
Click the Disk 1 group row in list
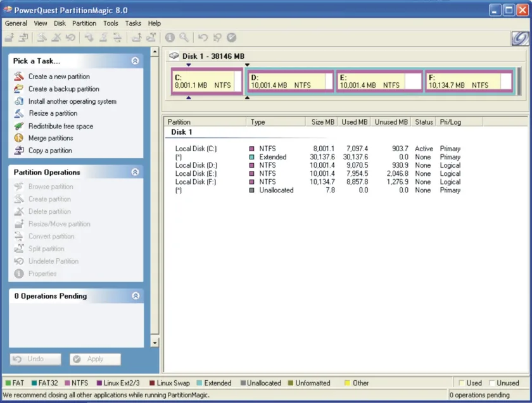182,132
